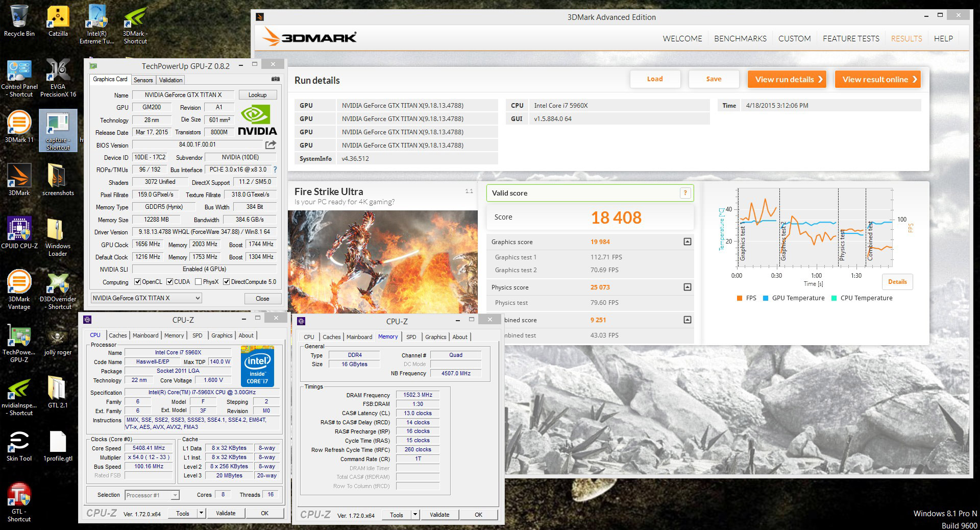Select the Skin Tool desktop icon
Screen dimensions: 980x530
(19, 445)
